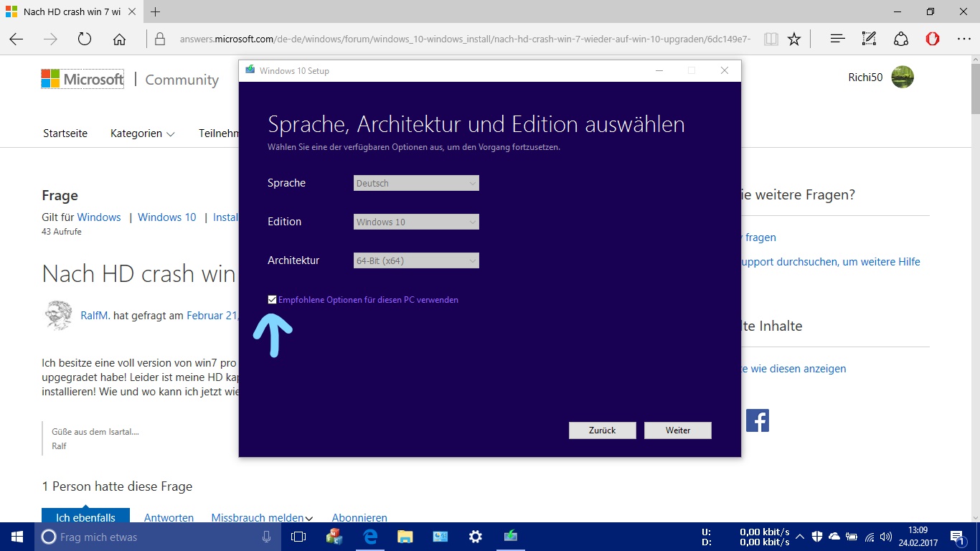The width and height of the screenshot is (980, 551).
Task: Open RalfM.'s profile link
Action: [x=95, y=315]
